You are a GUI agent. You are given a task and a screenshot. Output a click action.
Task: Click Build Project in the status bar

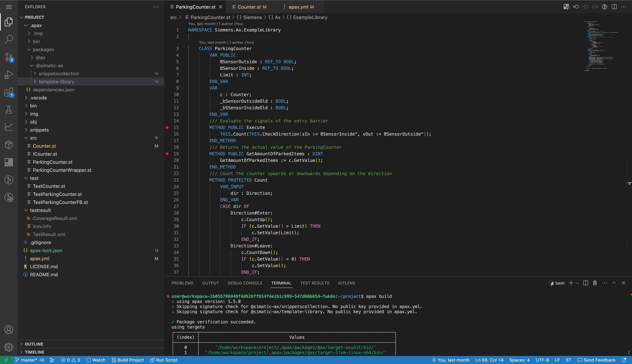point(128,360)
